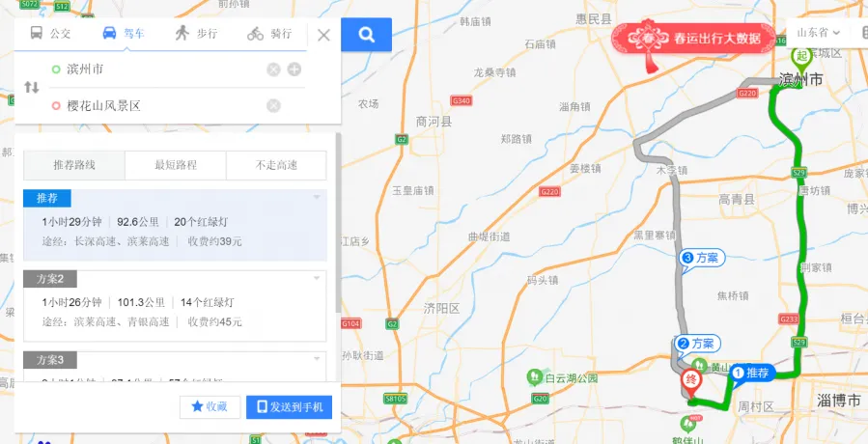868x444 pixels.
Task: Open the 山东省 region dropdown
Action: 818,33
